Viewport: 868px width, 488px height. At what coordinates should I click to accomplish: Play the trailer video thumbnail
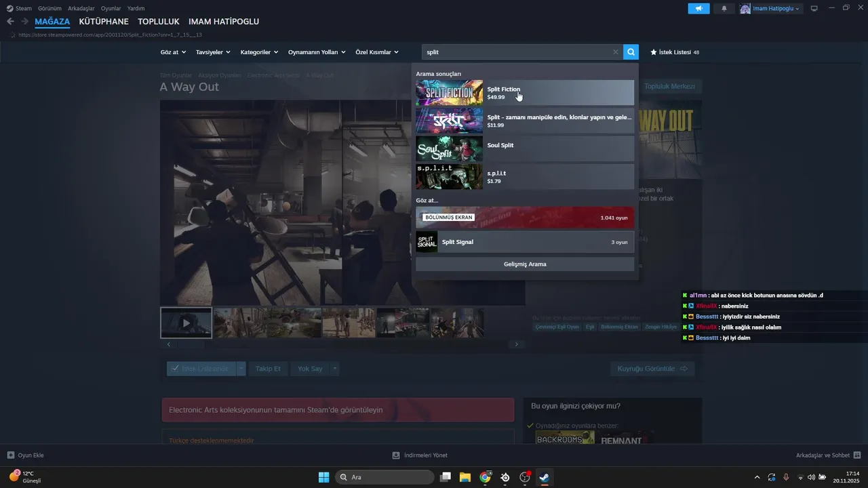[186, 323]
